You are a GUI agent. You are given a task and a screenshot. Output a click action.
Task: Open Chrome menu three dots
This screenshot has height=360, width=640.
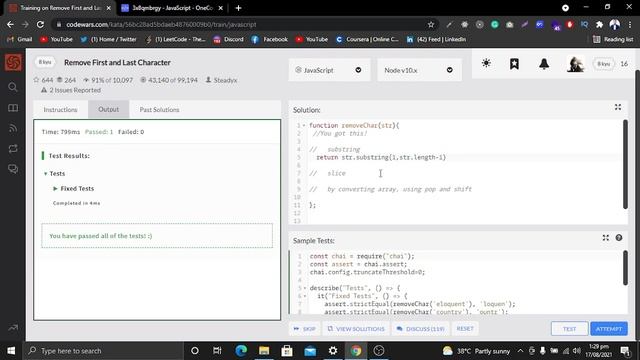click(630, 24)
